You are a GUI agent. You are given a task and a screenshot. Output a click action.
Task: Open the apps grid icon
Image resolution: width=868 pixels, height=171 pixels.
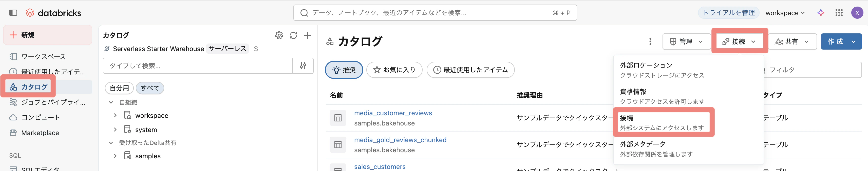(x=839, y=13)
